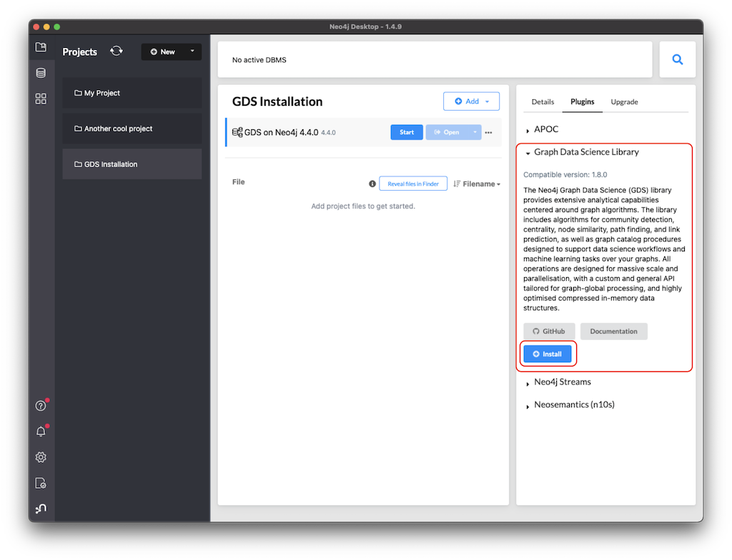Image resolution: width=732 pixels, height=560 pixels.
Task: Open search with the magnifying glass icon
Action: tap(677, 59)
